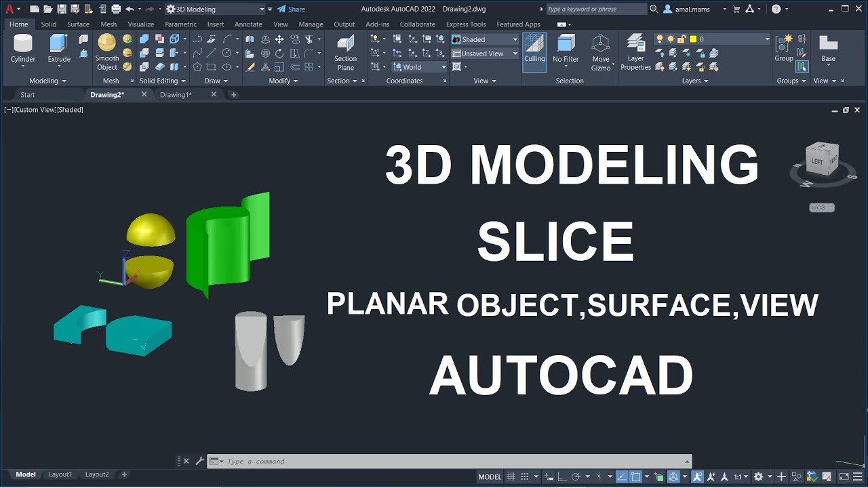The height and width of the screenshot is (488, 868).
Task: Toggle grid display in status bar
Action: [x=511, y=476]
